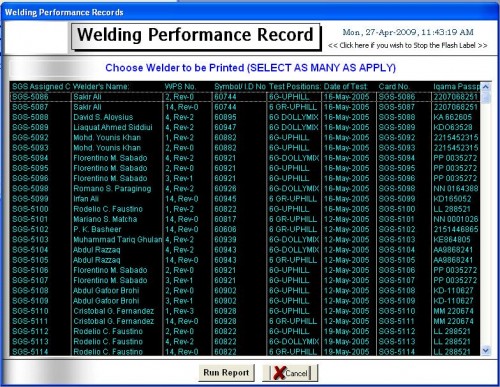Click ID number 60926
500x387 pixels.
click(225, 189)
